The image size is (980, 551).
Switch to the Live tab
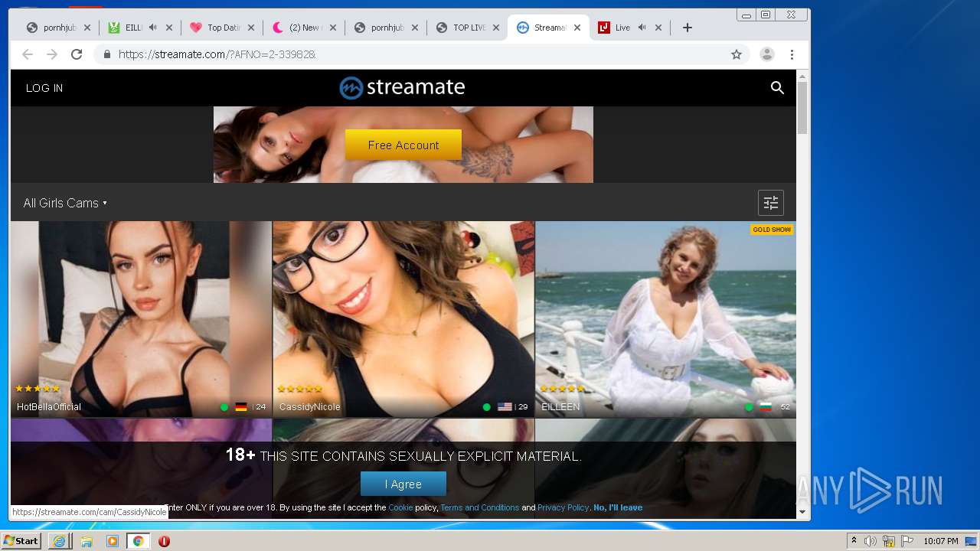622,28
